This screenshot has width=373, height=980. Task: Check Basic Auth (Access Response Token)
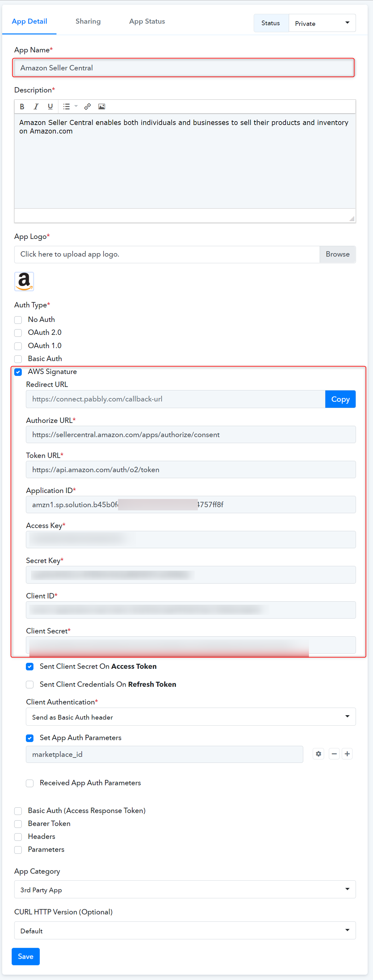point(18,811)
